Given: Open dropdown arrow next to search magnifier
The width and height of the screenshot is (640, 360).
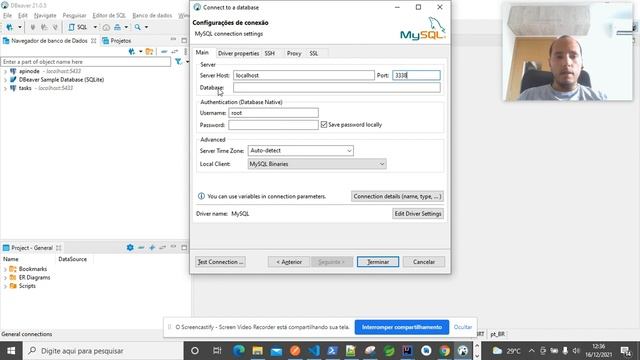Looking at the screenshot, I should (x=146, y=27).
